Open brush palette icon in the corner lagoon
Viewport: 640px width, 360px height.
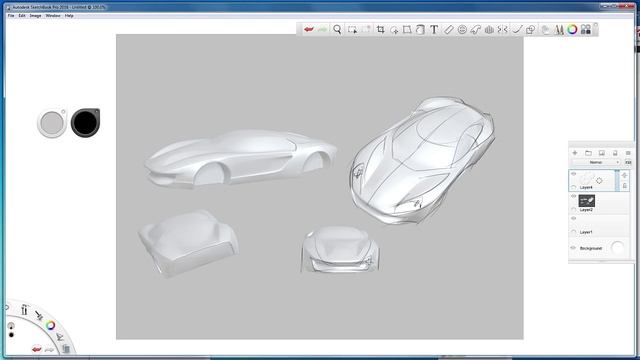24,310
